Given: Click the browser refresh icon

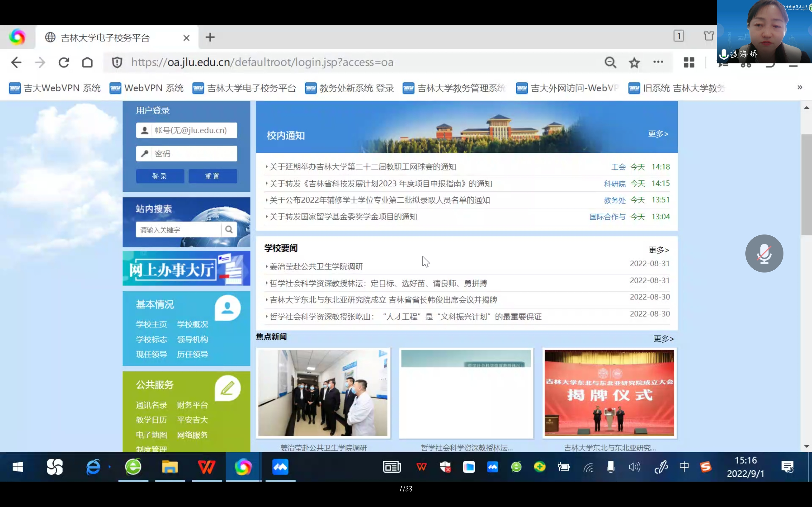Looking at the screenshot, I should (64, 62).
